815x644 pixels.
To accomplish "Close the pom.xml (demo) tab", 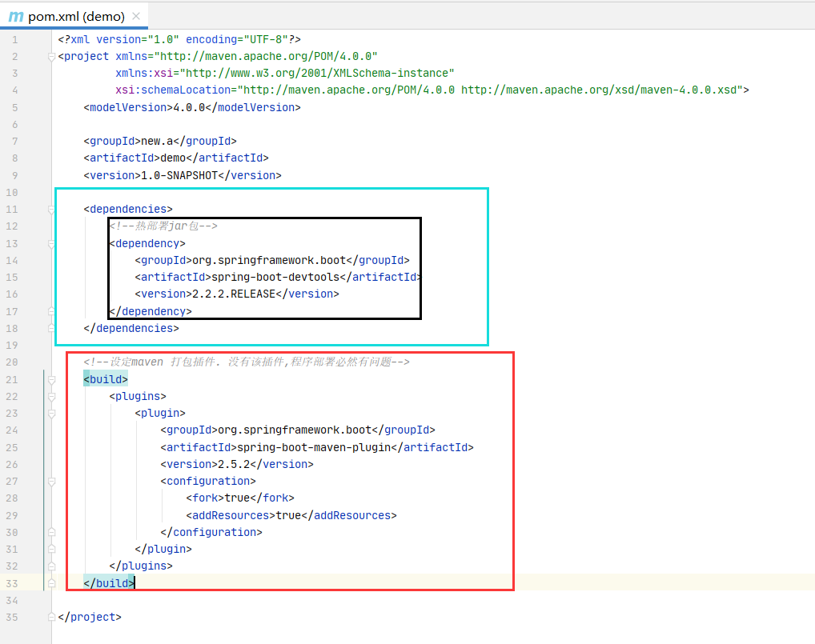I will pyautogui.click(x=136, y=16).
